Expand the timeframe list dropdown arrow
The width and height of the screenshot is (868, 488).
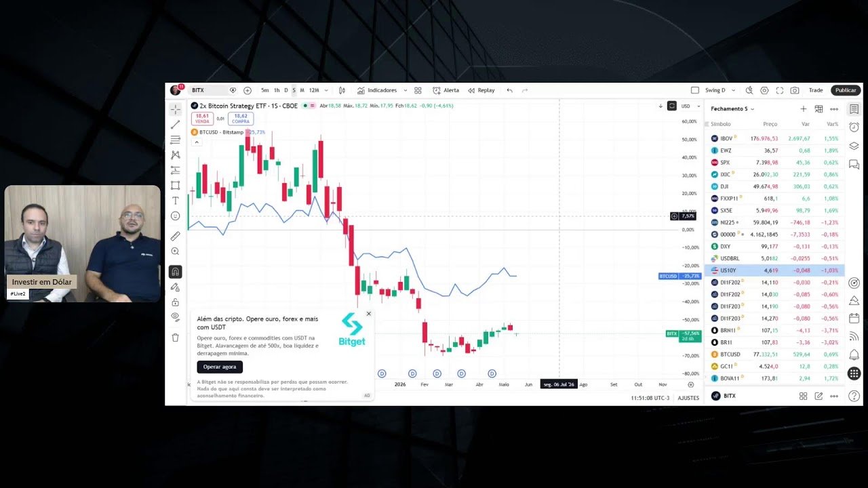pyautogui.click(x=326, y=90)
